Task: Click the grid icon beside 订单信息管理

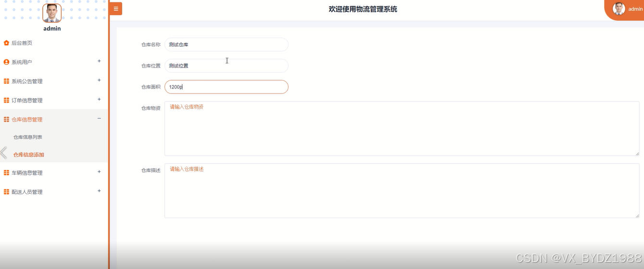Action: point(6,100)
